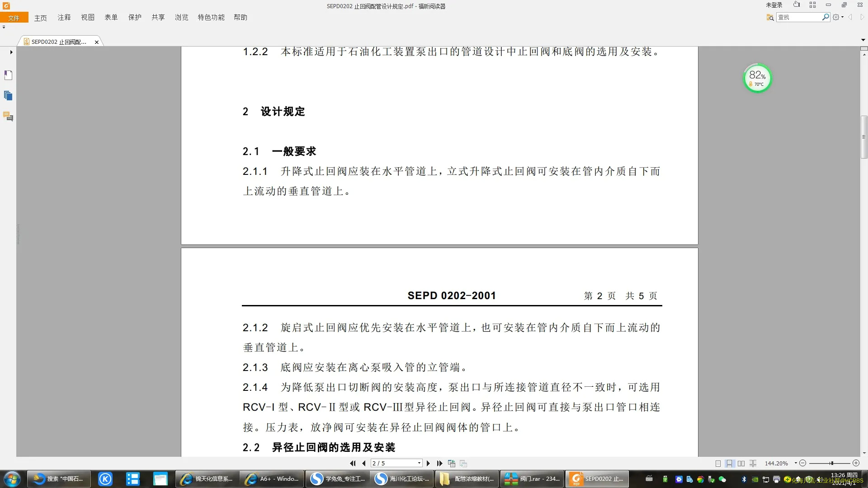Switch to the 保护 ribbon tab
Image resolution: width=868 pixels, height=488 pixels.
135,17
